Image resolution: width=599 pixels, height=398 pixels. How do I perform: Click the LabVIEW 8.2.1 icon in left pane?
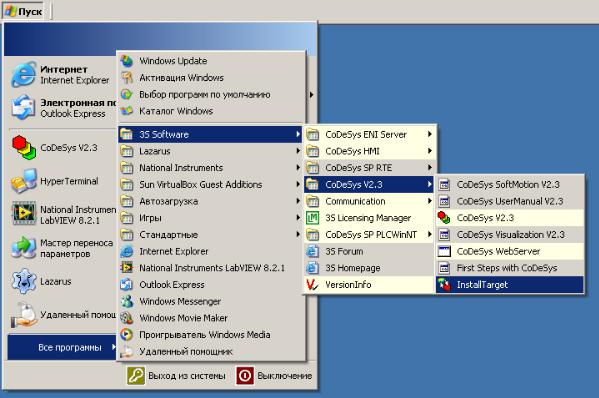point(24,214)
